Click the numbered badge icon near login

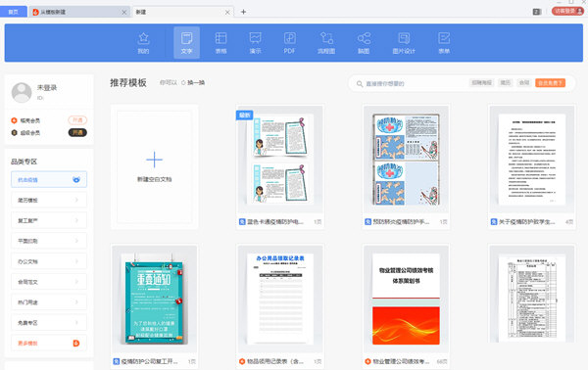(537, 12)
